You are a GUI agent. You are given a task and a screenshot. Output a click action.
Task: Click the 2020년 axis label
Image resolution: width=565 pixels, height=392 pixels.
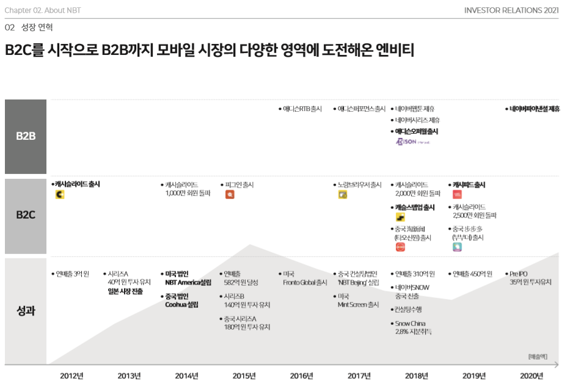531,376
